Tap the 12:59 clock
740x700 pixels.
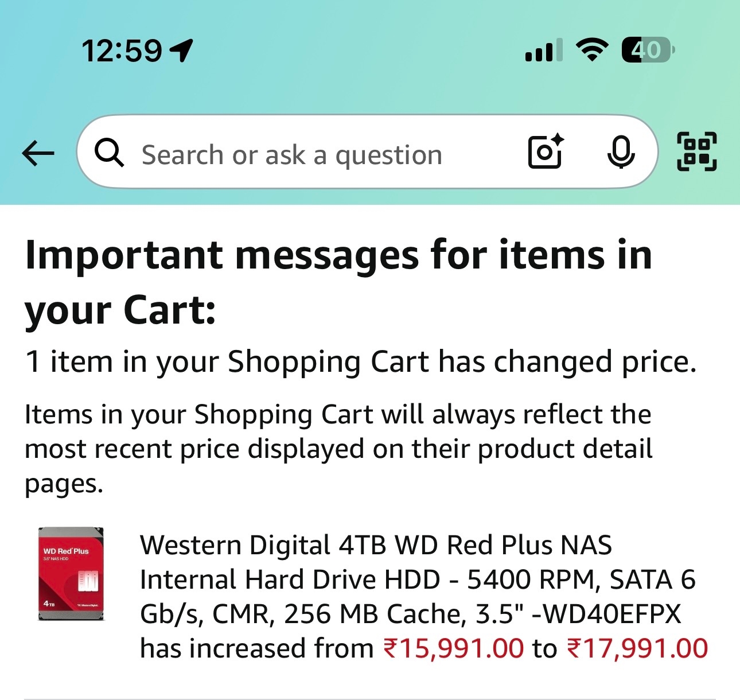[x=122, y=50]
